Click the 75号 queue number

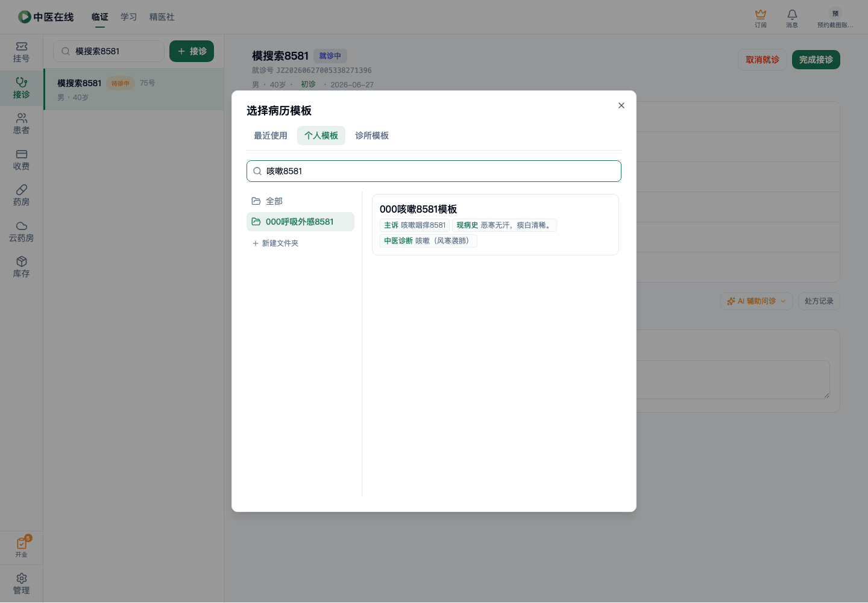(x=148, y=83)
